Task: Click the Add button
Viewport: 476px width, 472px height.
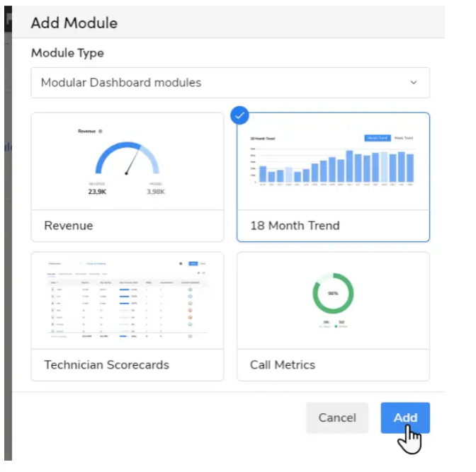Action: point(405,418)
